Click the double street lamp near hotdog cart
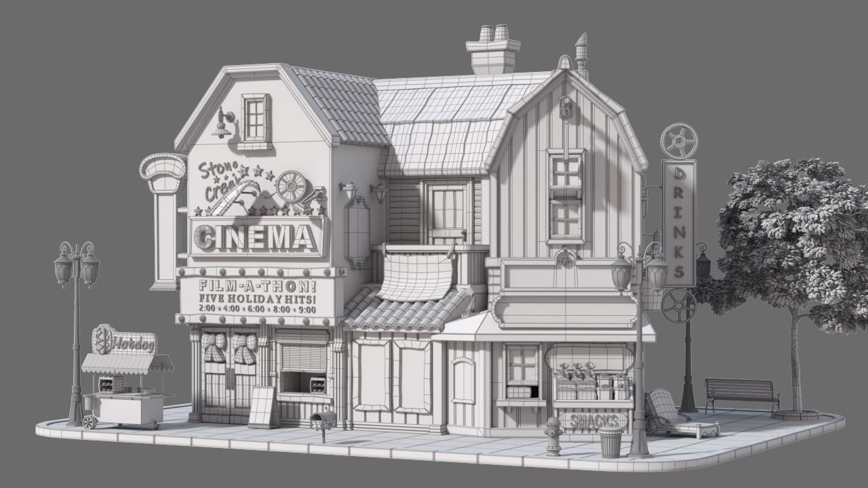The width and height of the screenshot is (868, 488). coord(76,333)
